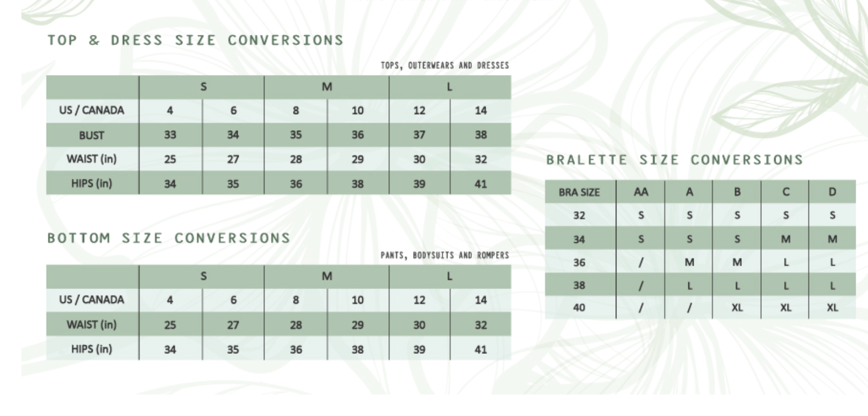Click the L header in bottom table
The width and height of the screenshot is (868, 416).
pos(450,276)
